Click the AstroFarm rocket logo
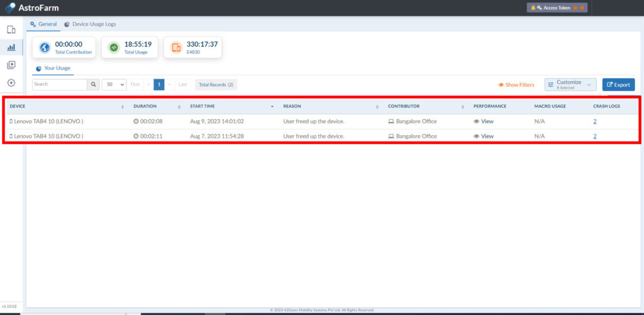 tap(10, 8)
